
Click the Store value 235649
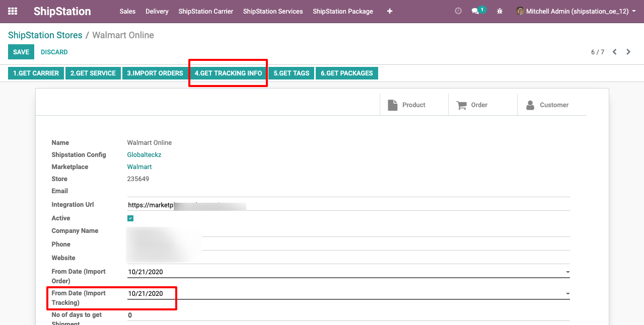click(x=138, y=179)
